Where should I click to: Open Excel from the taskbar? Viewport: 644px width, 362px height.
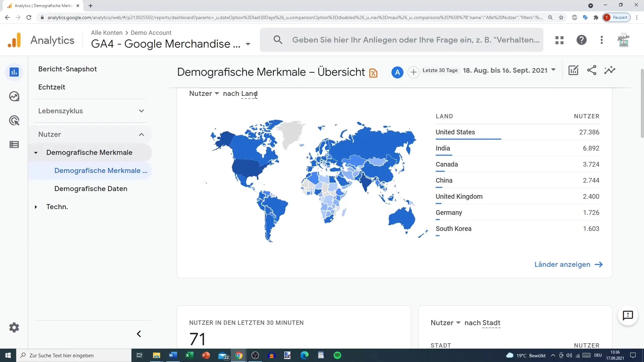(x=190, y=355)
